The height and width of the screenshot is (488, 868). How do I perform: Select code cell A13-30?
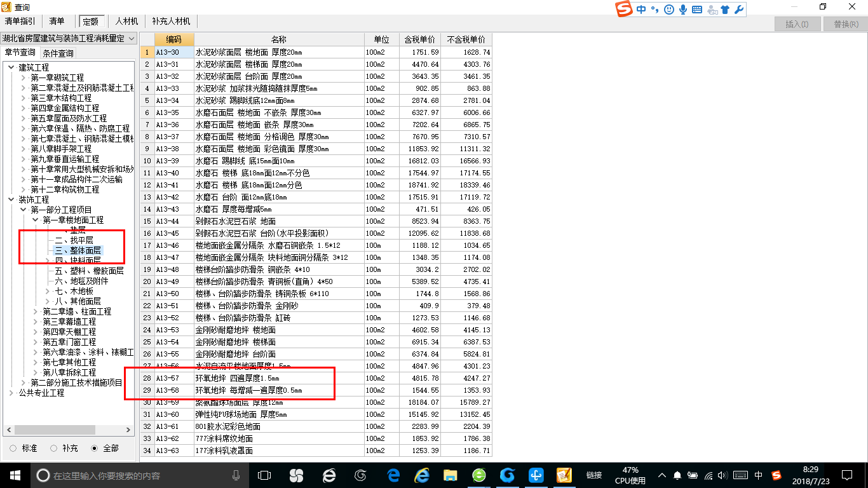point(174,52)
